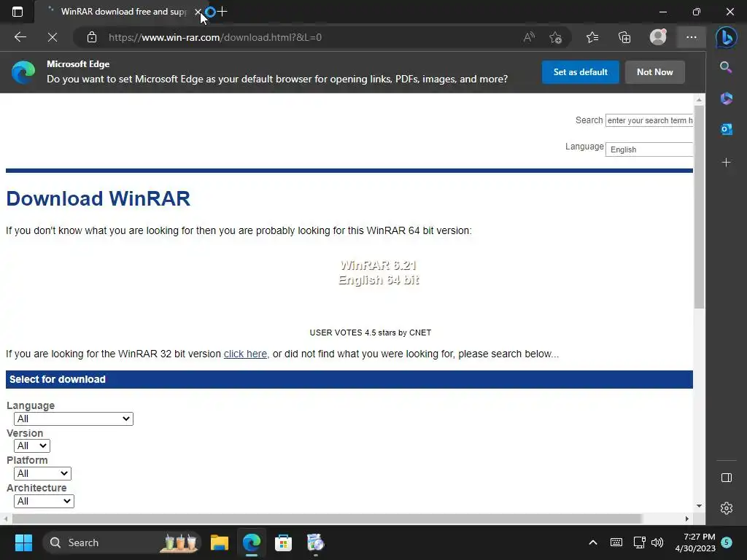
Task: Click scroll right arrow at bottom
Action: tap(687, 518)
